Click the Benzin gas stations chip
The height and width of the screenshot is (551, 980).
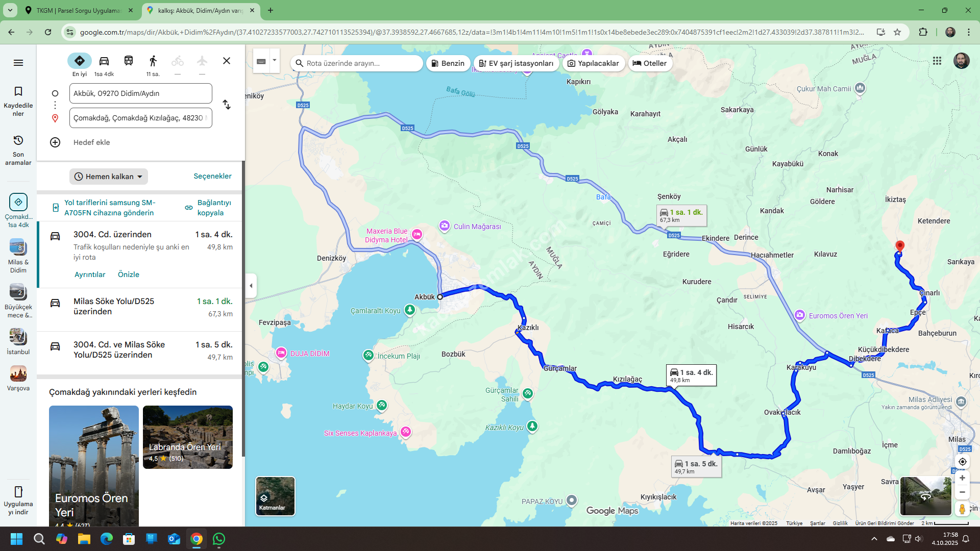point(448,63)
